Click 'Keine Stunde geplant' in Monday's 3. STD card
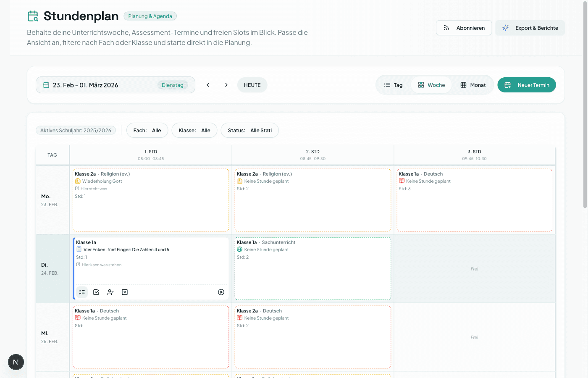This screenshot has width=588, height=378. coord(428,181)
